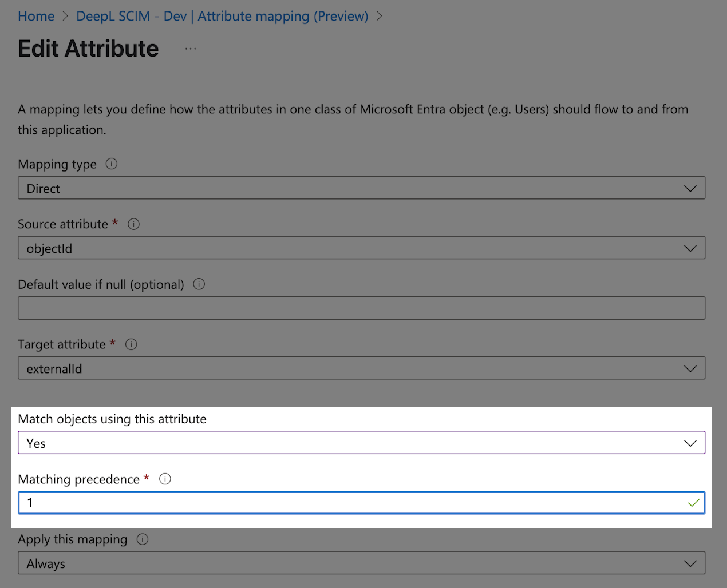
Task: Open the ellipsis menu beside Edit Attribute
Action: (191, 49)
